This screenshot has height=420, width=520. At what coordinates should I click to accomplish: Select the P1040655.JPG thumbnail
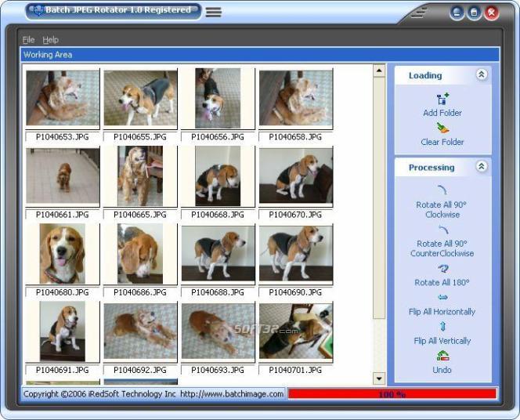point(140,99)
